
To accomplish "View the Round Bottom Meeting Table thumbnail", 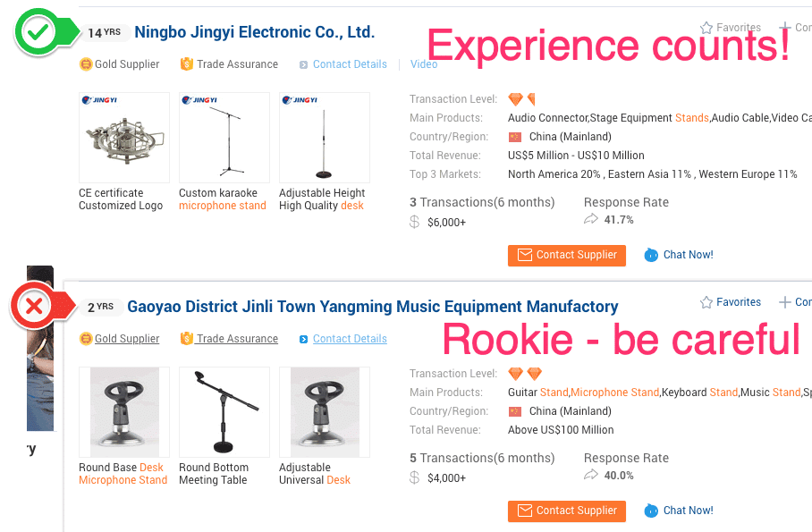I will [224, 411].
